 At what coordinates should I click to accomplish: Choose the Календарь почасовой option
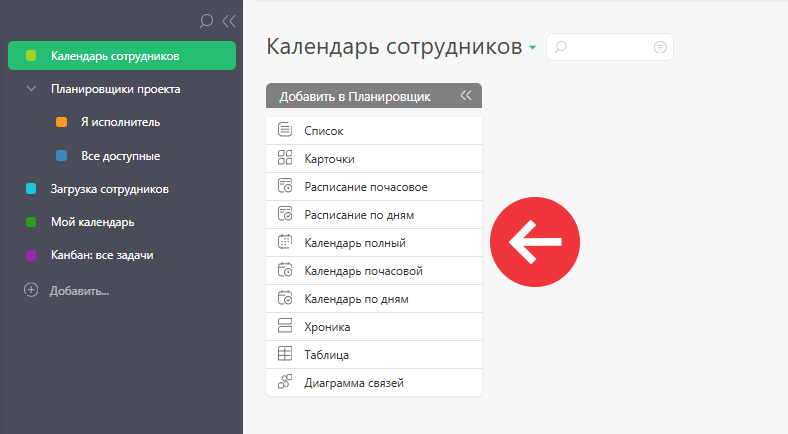374,271
